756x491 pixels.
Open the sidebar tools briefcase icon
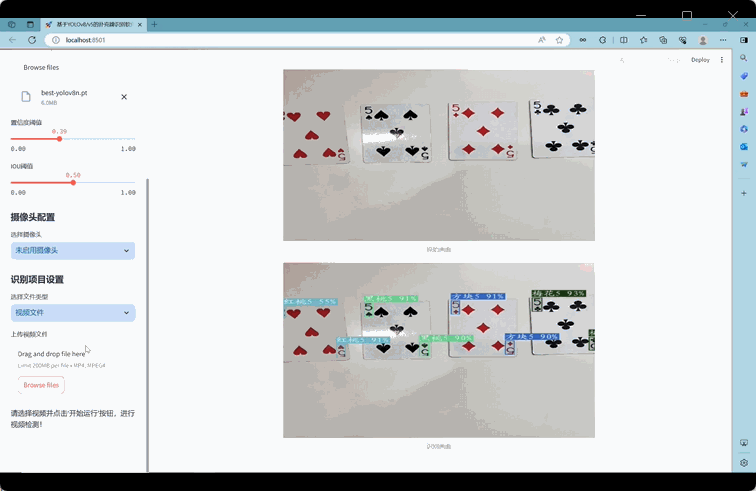pos(744,94)
